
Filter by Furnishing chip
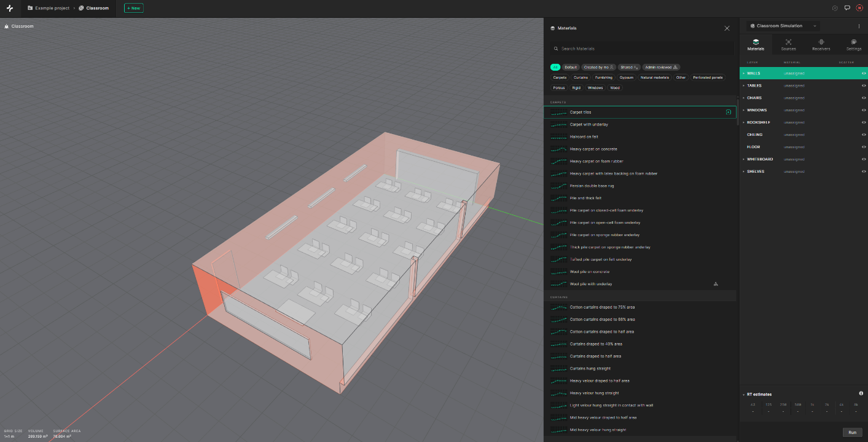pos(604,77)
